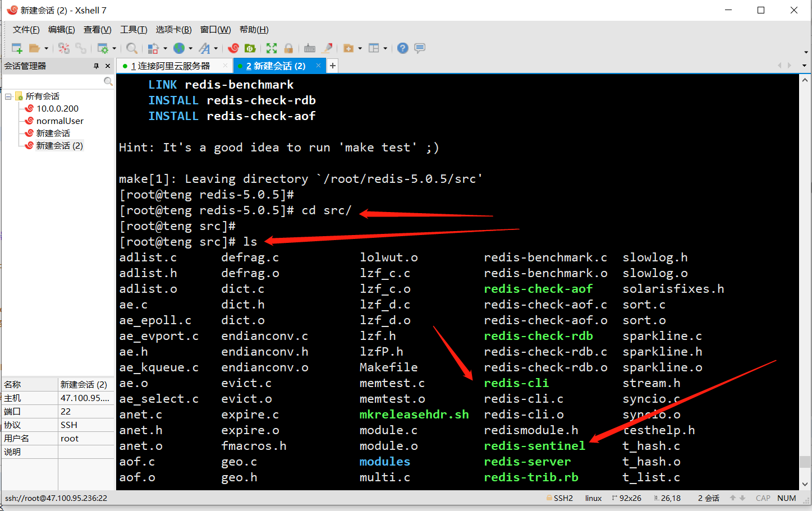Click the new folder plus toolbar icon
812x511 pixels.
(x=348, y=48)
